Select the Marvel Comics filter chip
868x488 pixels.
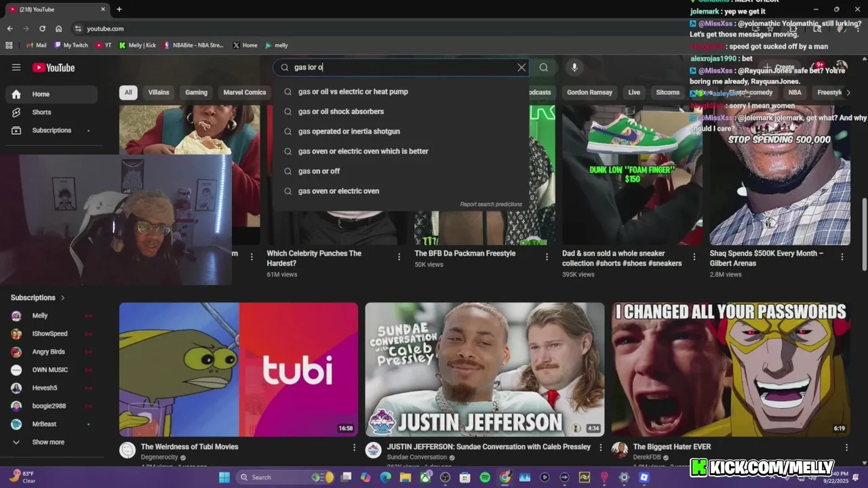pyautogui.click(x=245, y=92)
